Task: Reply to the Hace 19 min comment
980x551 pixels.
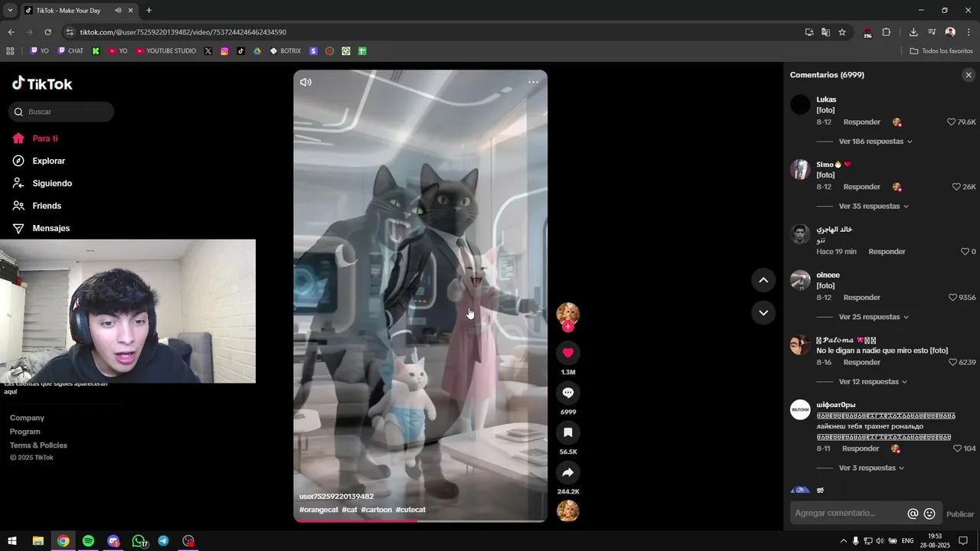Action: (x=887, y=252)
